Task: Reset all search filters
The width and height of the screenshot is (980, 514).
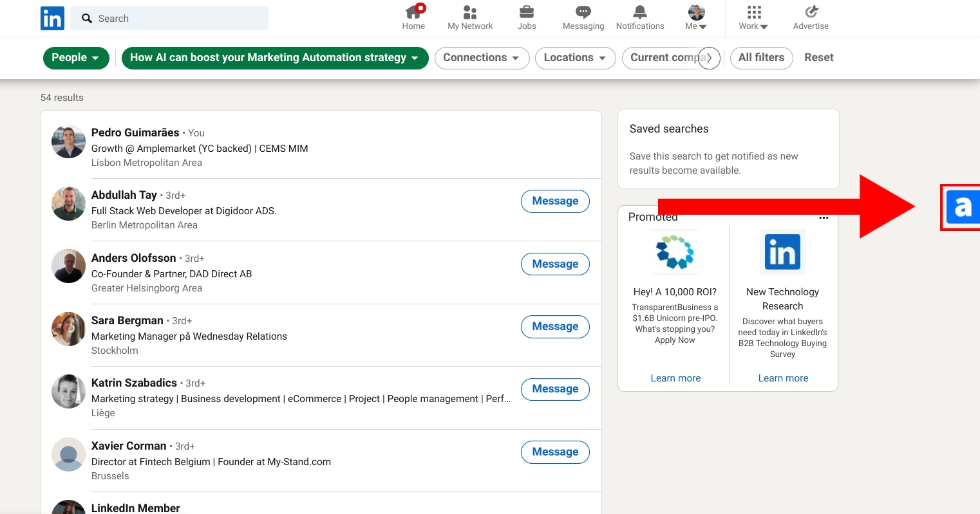Action: 818,57
